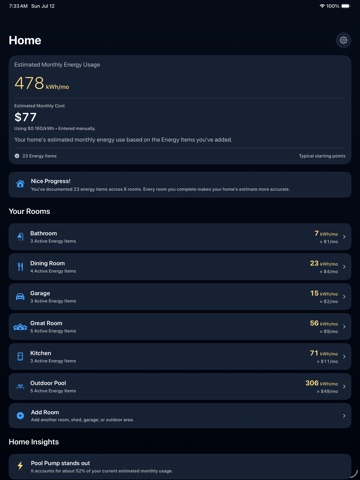Tap the Kitchen refrigerator icon
The image size is (360, 480).
point(20,357)
